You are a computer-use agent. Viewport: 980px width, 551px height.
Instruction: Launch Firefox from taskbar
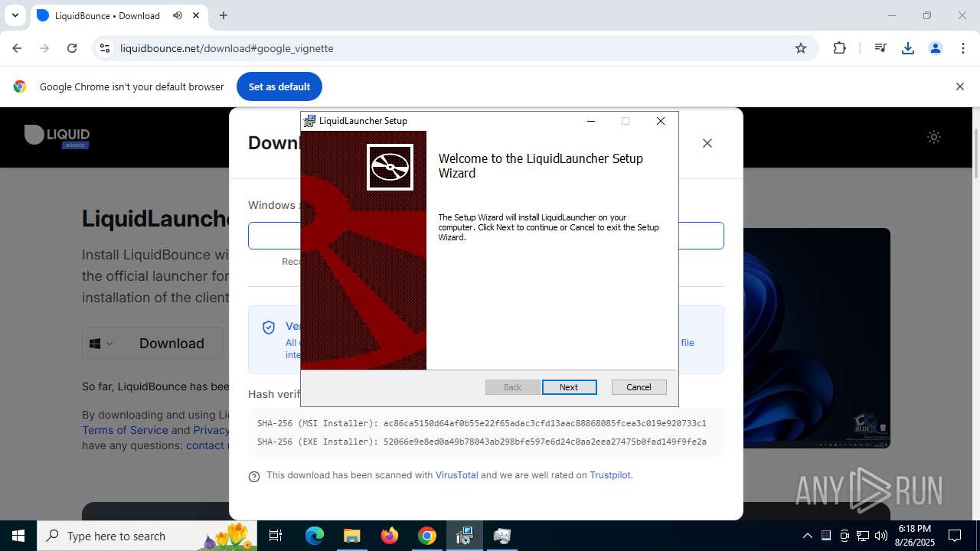click(390, 536)
